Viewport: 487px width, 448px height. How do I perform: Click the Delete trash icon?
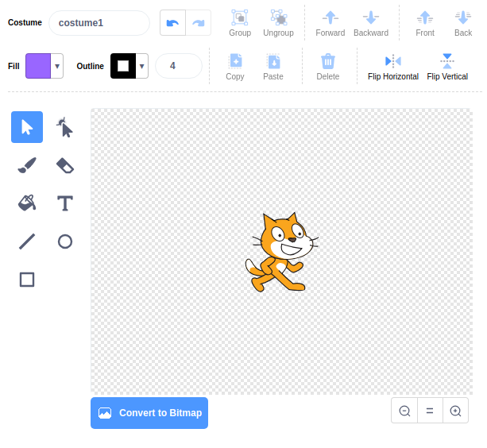pos(327,61)
